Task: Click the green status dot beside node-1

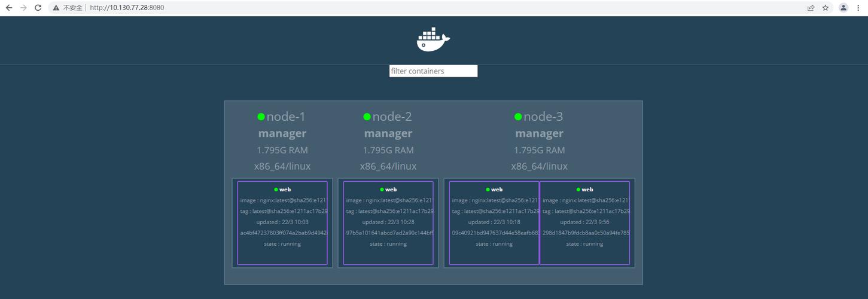Action: 261,117
